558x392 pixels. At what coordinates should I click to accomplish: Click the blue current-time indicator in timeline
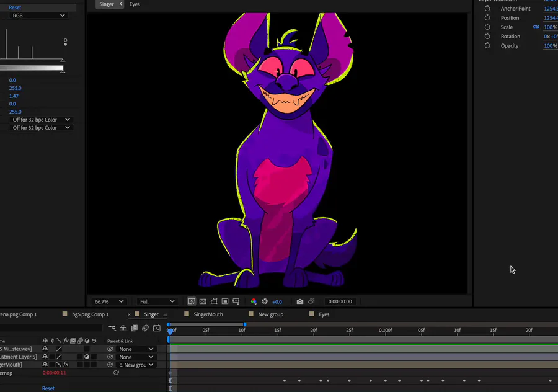point(170,332)
